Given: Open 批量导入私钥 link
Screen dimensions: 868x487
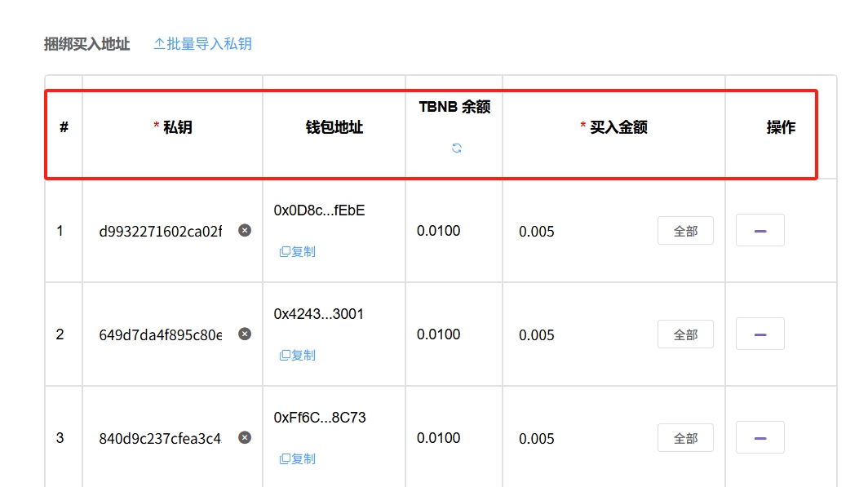Looking at the screenshot, I should (202, 44).
